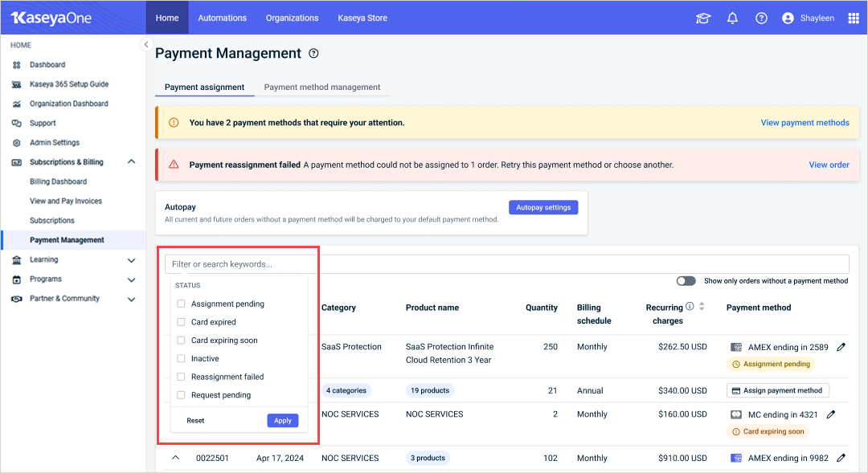Click the Card expiring soon status tag

coord(768,431)
